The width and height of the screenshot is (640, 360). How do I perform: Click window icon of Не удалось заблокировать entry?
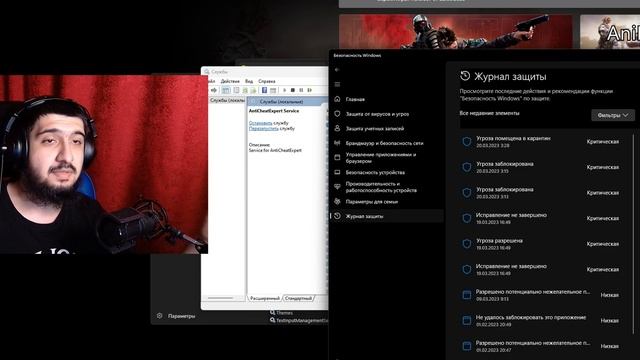pos(467,320)
